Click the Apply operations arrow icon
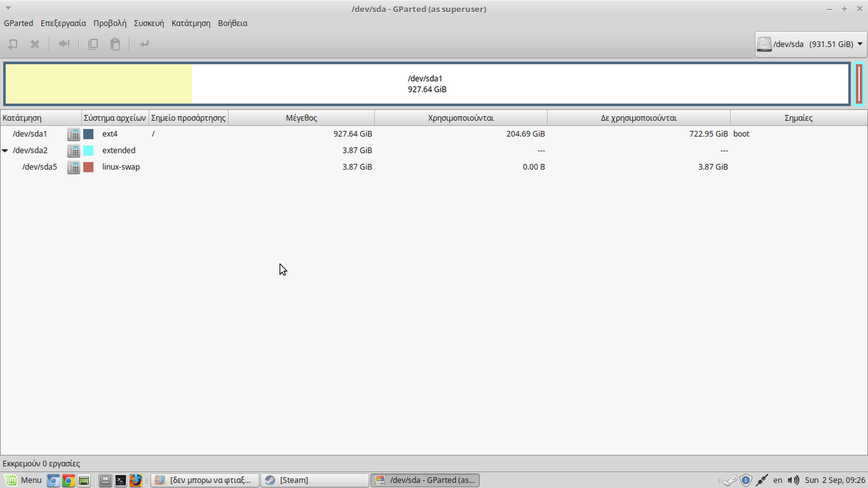The height and width of the screenshot is (488, 868). (x=144, y=44)
